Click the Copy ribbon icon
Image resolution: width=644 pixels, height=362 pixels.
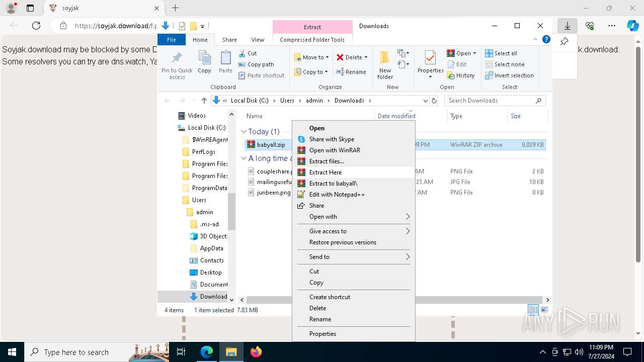[204, 62]
